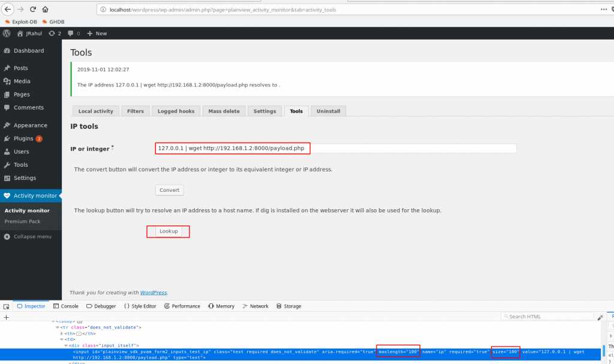614x364 pixels.
Task: Select the Performance devtools tab
Action: [182, 306]
